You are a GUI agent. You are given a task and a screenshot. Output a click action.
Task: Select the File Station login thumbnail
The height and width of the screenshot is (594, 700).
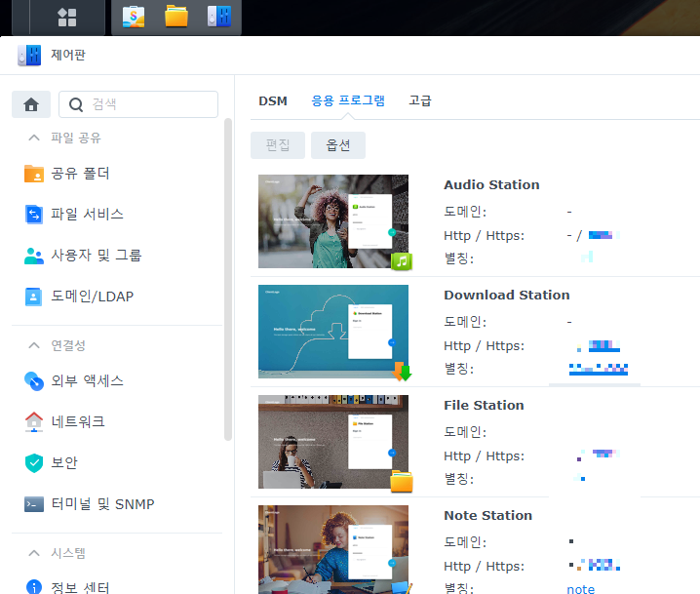(x=333, y=442)
